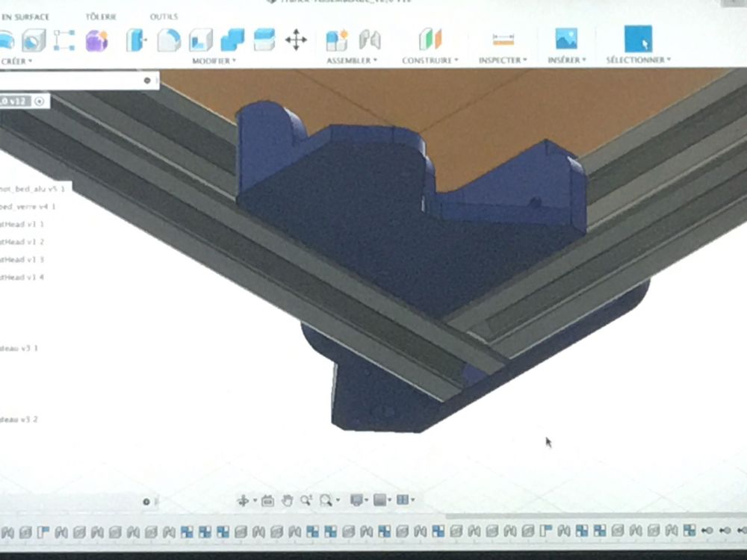
Task: Open the Display Settings dropdown arrow
Action: tap(366, 500)
